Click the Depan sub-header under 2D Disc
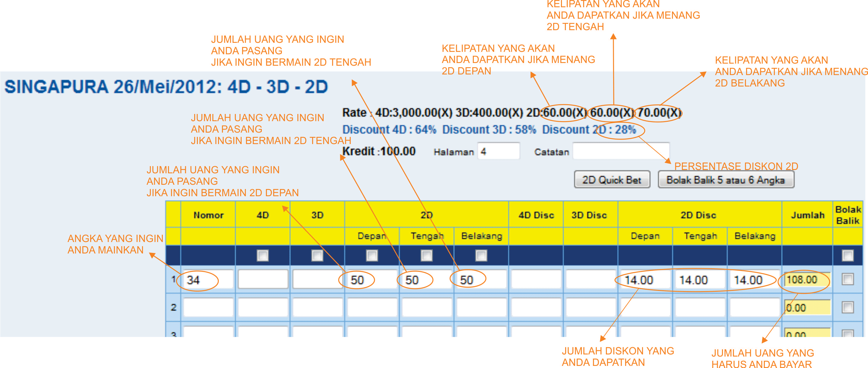This screenshot has width=868, height=368. (x=645, y=236)
